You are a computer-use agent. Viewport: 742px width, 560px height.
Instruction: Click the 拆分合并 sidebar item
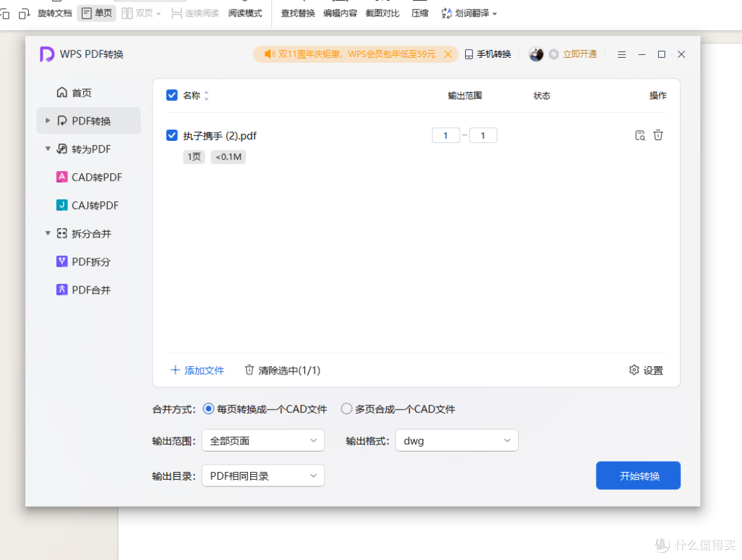click(84, 234)
